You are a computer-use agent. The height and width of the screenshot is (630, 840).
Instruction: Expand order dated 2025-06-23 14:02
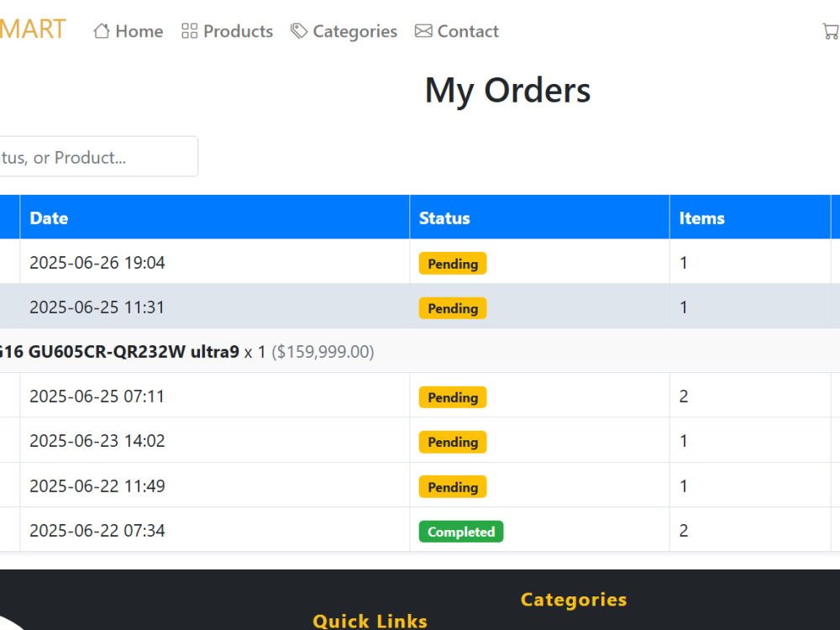coord(420,440)
